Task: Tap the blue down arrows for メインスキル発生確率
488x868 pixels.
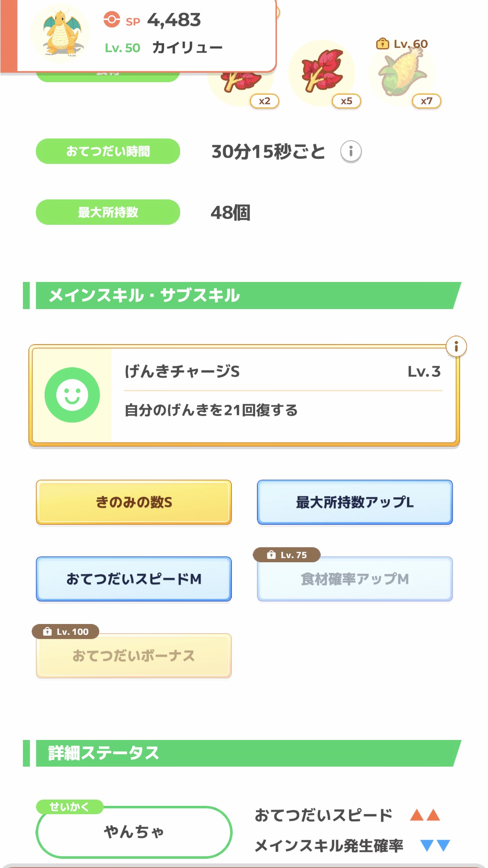Action: coord(435,845)
